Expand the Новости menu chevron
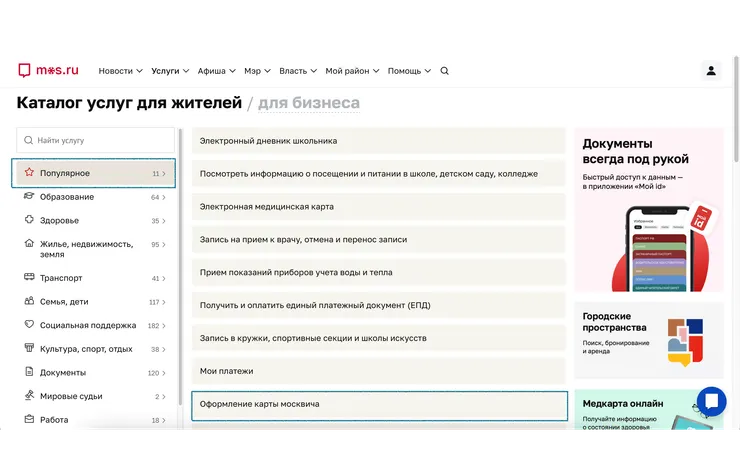740x463 pixels. click(140, 71)
